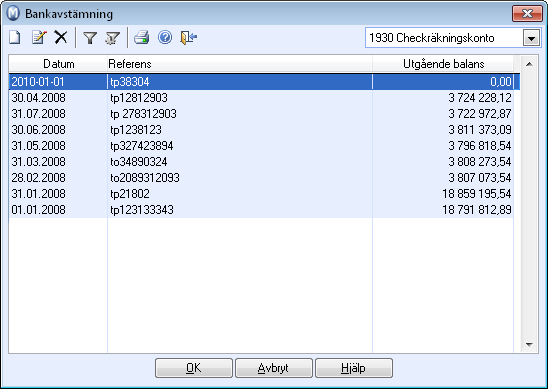This screenshot has width=548, height=389.
Task: Click the New reconciliation blank page icon
Action: (x=15, y=37)
